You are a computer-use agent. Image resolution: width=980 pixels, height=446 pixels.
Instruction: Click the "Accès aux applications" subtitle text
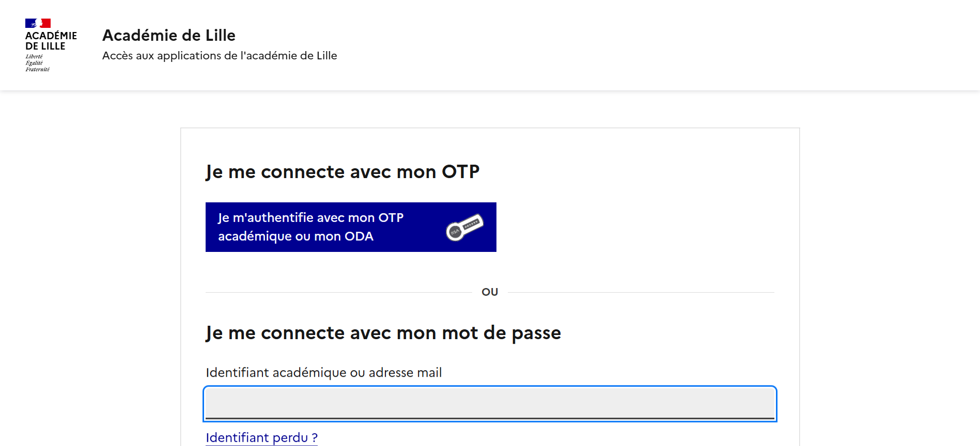click(x=220, y=56)
